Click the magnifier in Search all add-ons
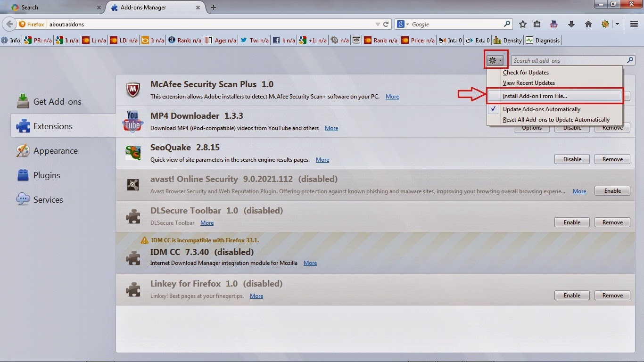Screen dimensions: 644x362 pos(630,60)
